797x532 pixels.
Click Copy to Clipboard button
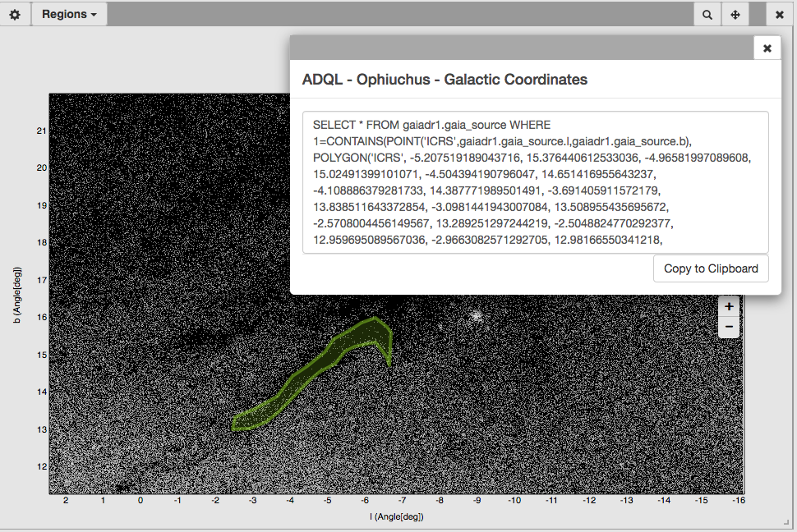(711, 268)
